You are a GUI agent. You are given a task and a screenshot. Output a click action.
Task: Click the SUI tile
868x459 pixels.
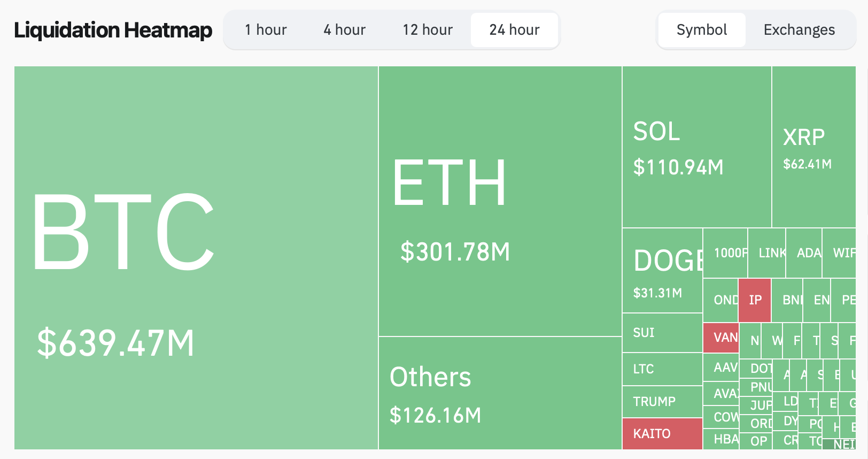[x=663, y=333]
